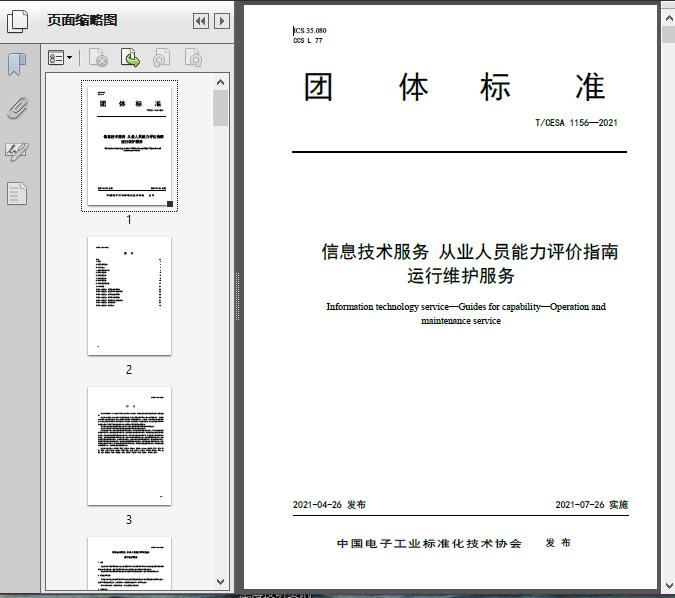The image size is (675, 598).
Task: Click the right-arrow button in panel header
Action: tap(222, 21)
